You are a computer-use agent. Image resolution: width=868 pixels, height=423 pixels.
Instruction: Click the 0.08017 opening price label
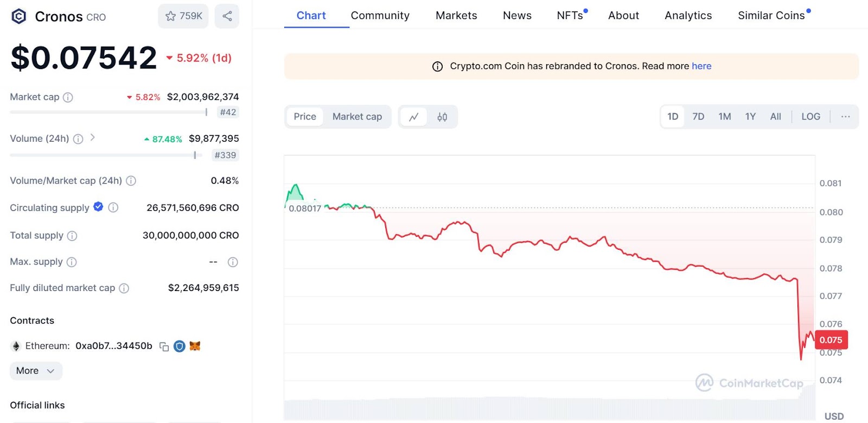pos(305,209)
